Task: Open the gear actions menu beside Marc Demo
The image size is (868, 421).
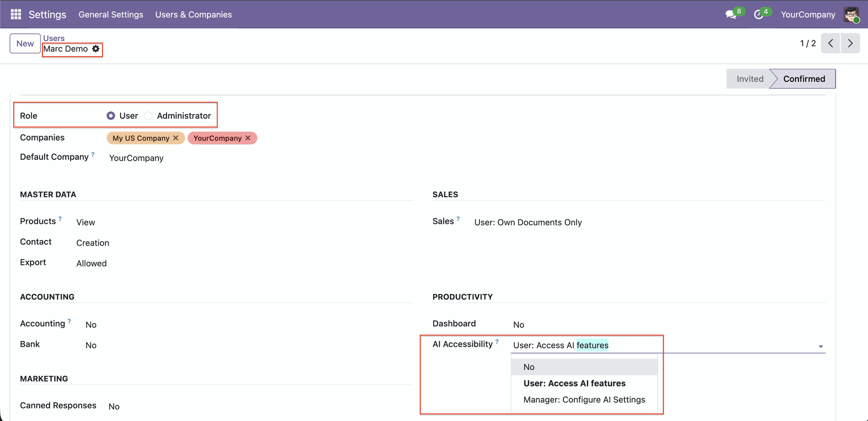Action: click(96, 49)
